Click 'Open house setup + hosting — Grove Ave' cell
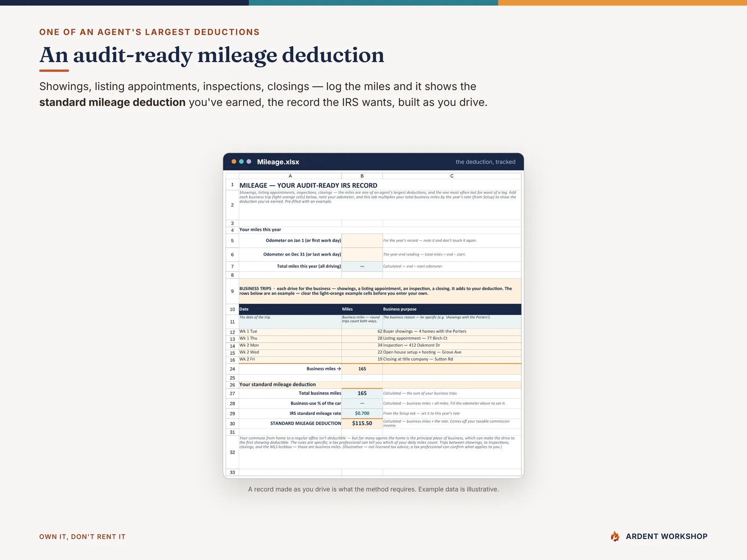 click(x=452, y=352)
